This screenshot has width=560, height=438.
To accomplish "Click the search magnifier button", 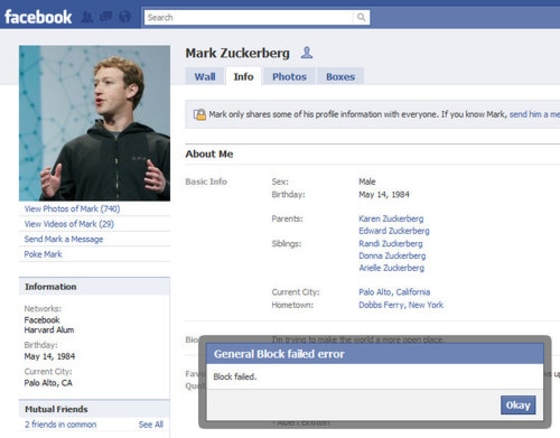I will pos(361,17).
